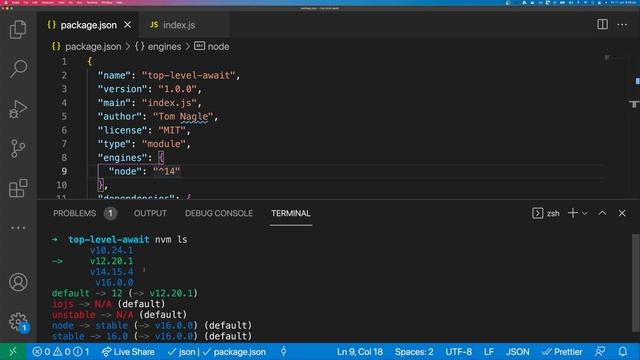Image resolution: width=640 pixels, height=360 pixels.
Task: Click the "engines" key on line 8
Action: (x=122, y=158)
